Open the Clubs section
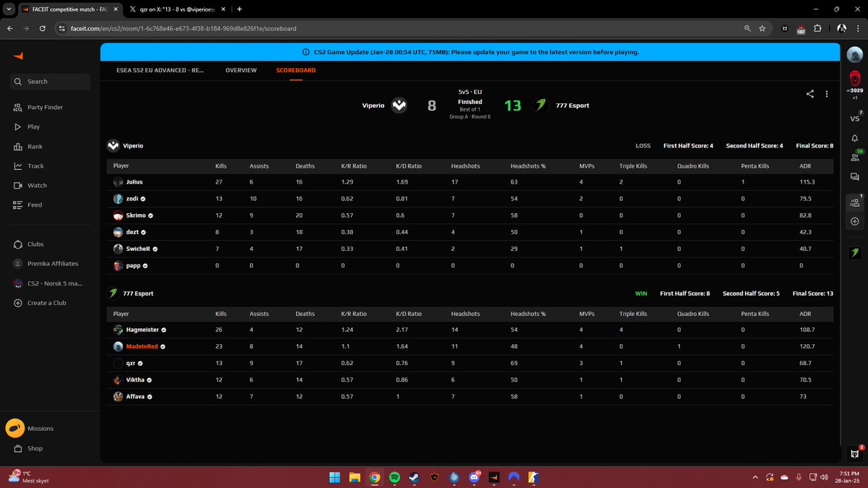Viewport: 868px width, 488px height. pyautogui.click(x=29, y=244)
